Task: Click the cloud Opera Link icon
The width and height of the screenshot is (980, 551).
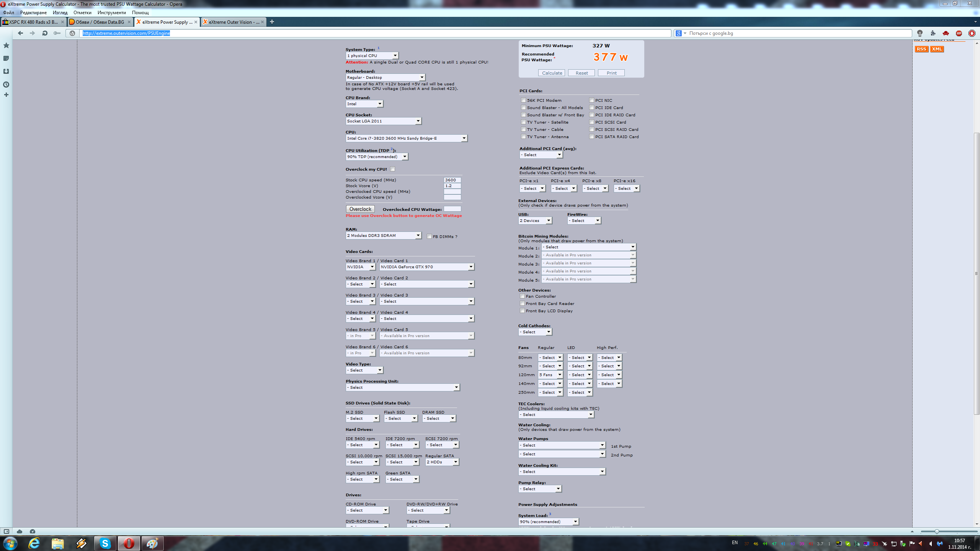Action: [x=20, y=531]
